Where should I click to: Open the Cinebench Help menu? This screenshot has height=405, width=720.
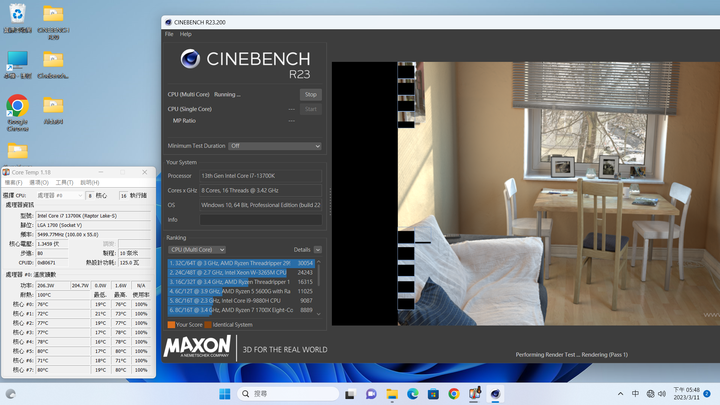(x=186, y=34)
